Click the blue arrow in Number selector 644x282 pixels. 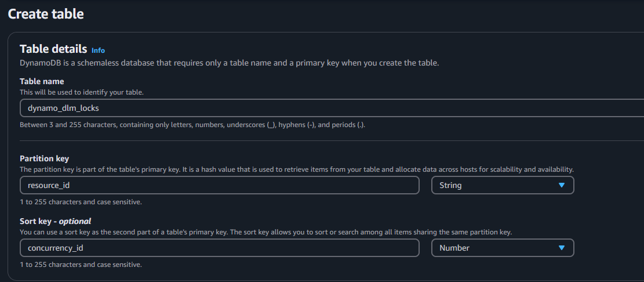[561, 248]
